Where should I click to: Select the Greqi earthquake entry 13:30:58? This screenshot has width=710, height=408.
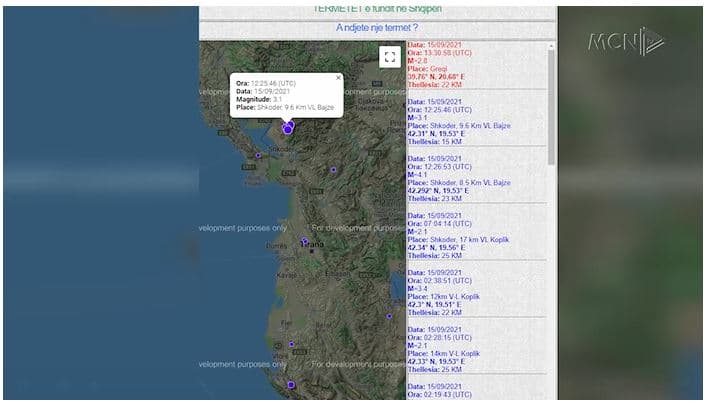[476, 65]
